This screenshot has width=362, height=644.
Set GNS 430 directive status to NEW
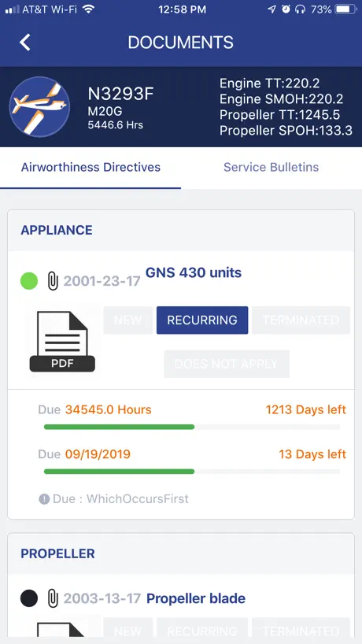click(127, 320)
